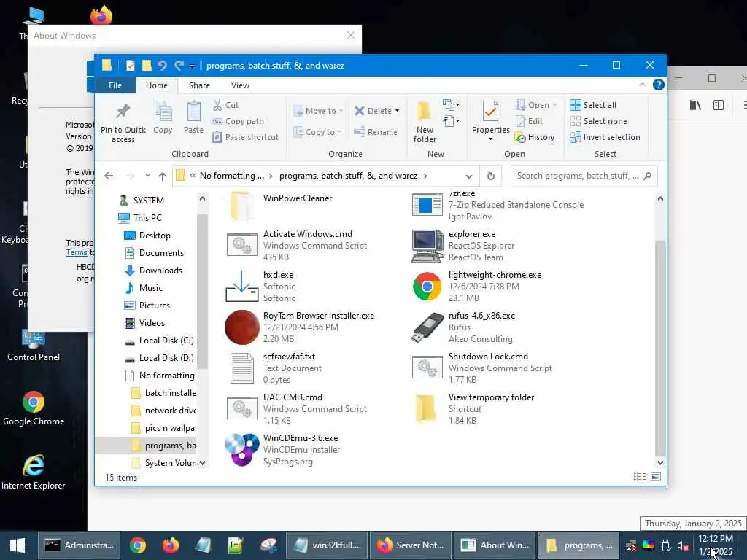747x560 pixels.
Task: Select the View temporary folder shortcut
Action: [474, 408]
